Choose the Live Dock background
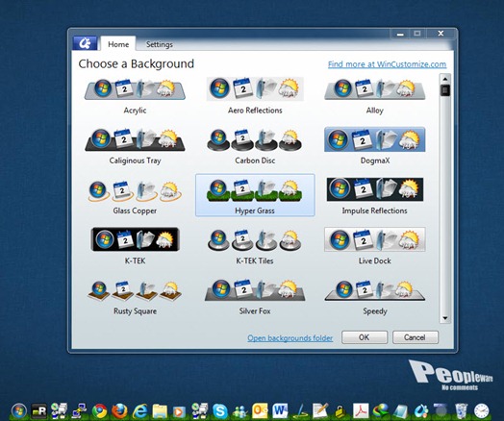504x421 pixels. click(x=375, y=239)
